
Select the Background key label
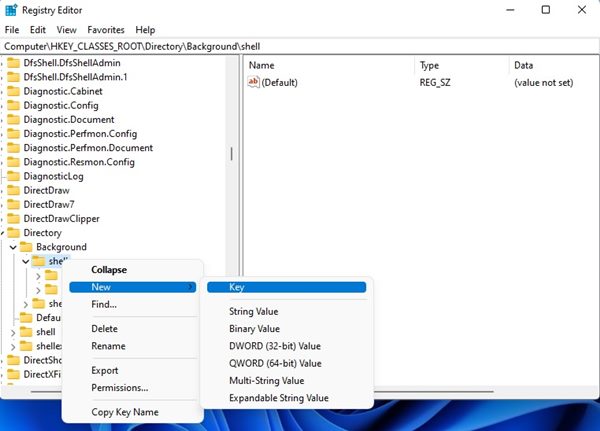[x=62, y=247]
